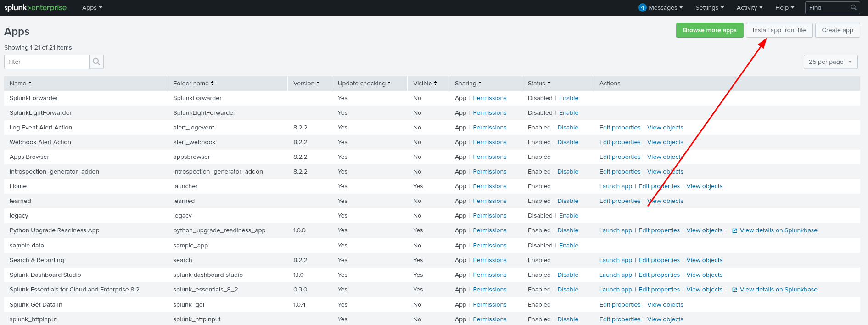View objects of Splunk Dashboard Studio
The height and width of the screenshot is (325, 868).
(704, 275)
